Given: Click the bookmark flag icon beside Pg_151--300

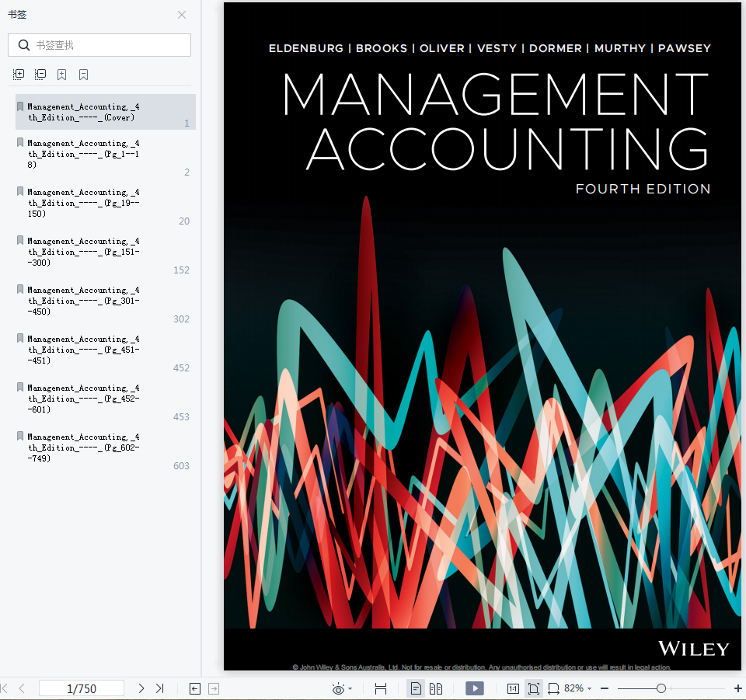Looking at the screenshot, I should [20, 240].
